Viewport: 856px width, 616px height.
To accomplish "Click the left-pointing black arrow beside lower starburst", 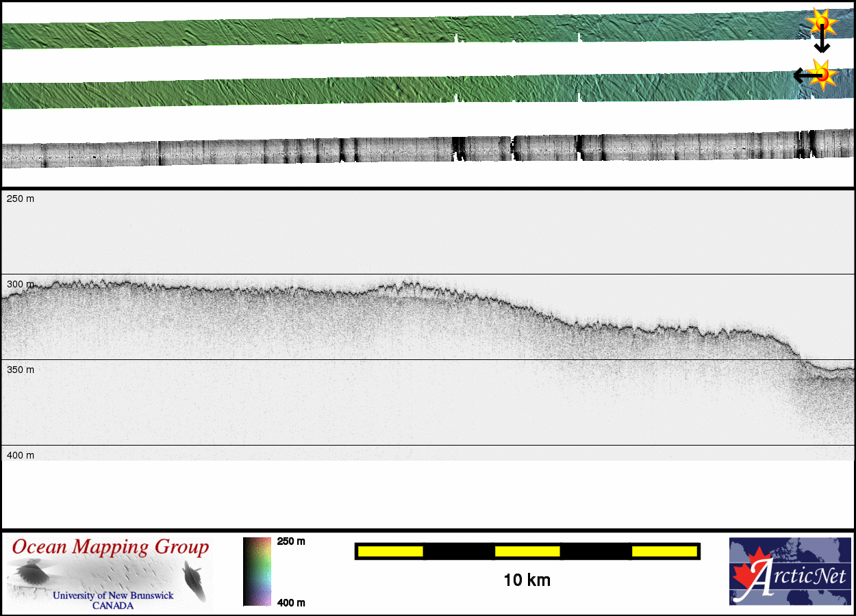I will tap(803, 75).
